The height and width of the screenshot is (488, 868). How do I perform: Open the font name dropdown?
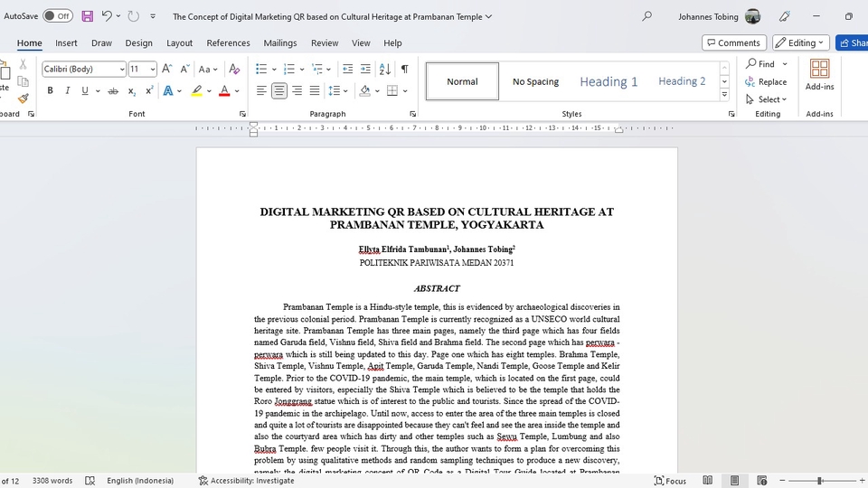click(122, 70)
